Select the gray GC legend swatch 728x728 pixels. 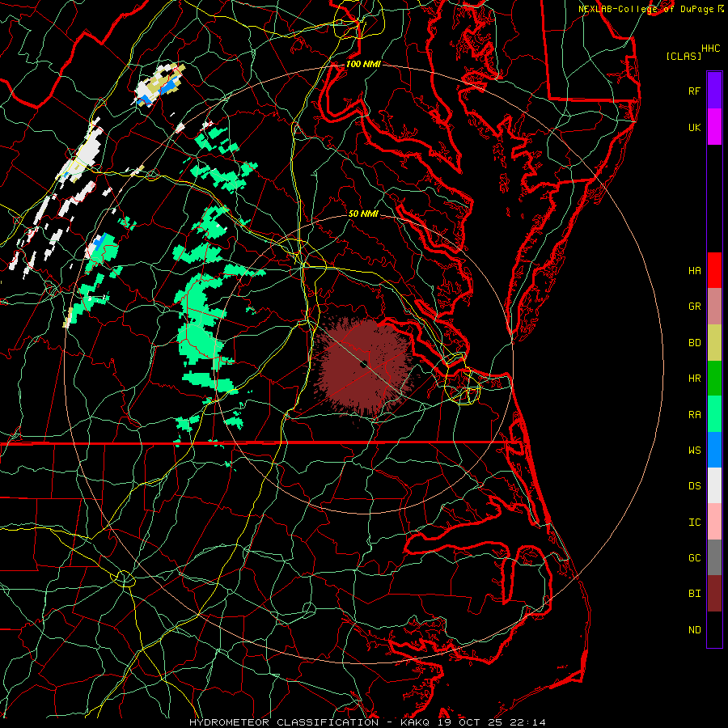[x=714, y=557]
